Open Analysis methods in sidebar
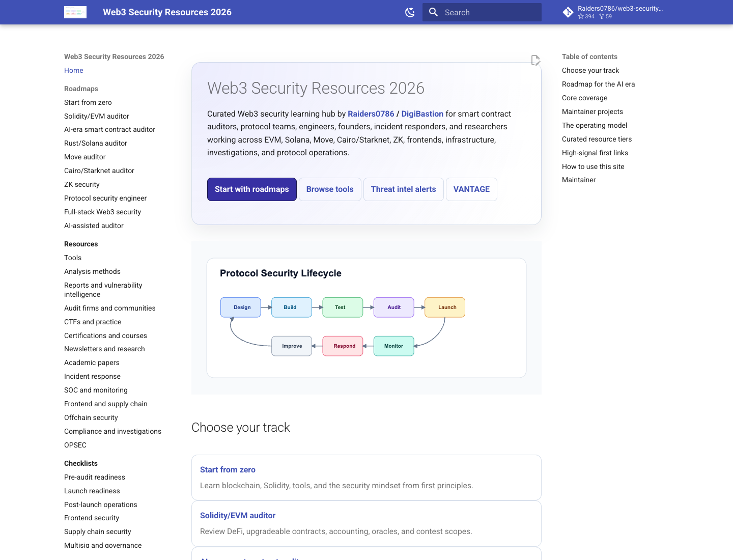The height and width of the screenshot is (560, 733). [93, 271]
